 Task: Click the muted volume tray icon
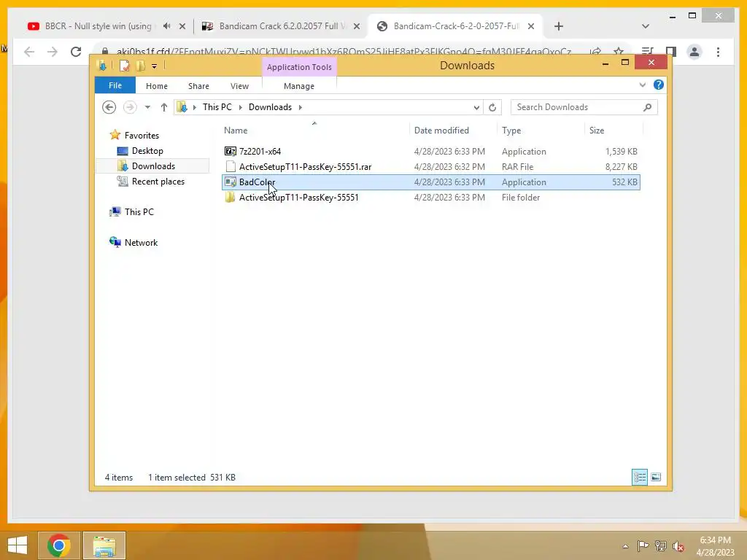click(678, 546)
